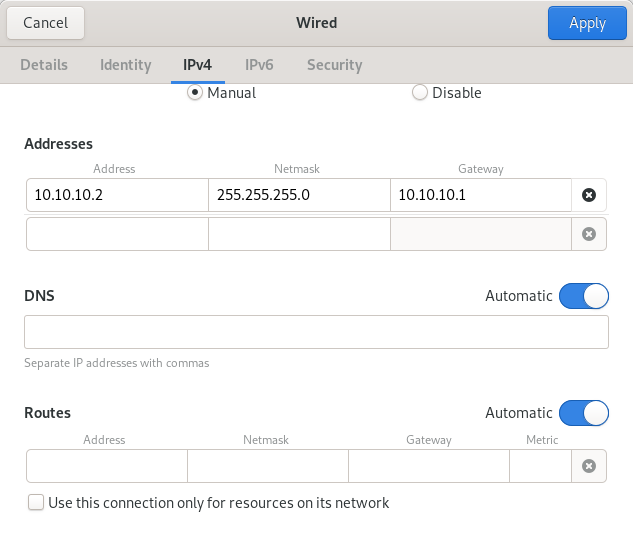Focus the empty second row address field
The height and width of the screenshot is (538, 633).
click(x=117, y=234)
